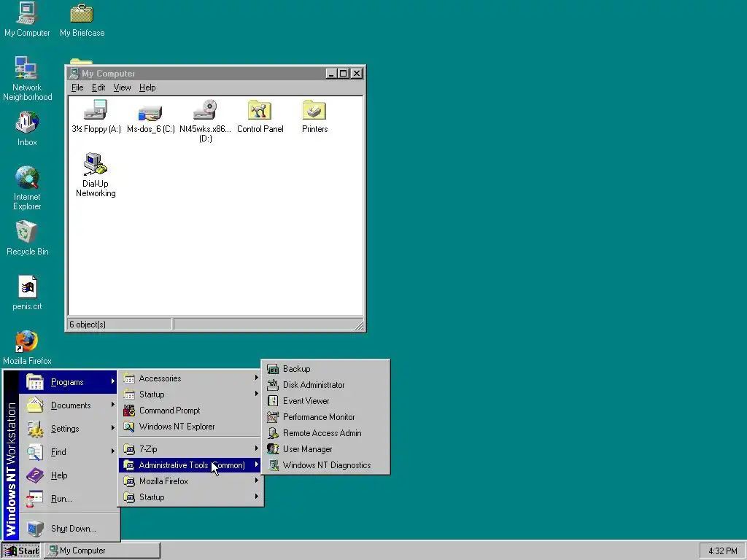The image size is (747, 560).
Task: Expand the Startup group below Mozilla Firefox
Action: coord(190,497)
